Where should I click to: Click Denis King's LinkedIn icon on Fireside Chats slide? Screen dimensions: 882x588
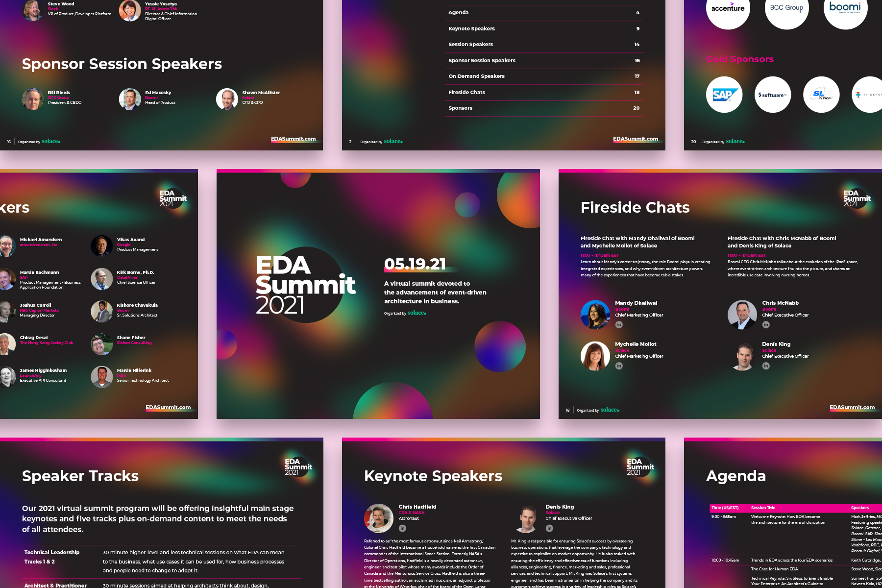point(766,366)
